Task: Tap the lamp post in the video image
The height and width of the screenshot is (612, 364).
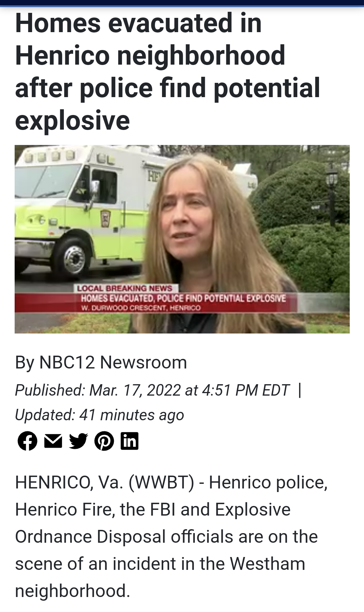Action: pos(332,195)
